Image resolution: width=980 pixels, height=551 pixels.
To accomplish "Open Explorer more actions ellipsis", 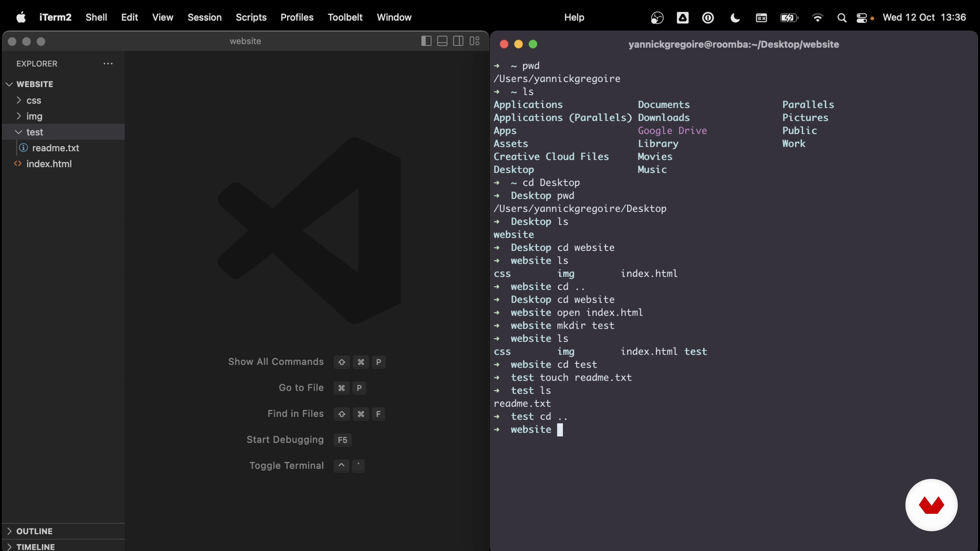I will click(x=108, y=64).
